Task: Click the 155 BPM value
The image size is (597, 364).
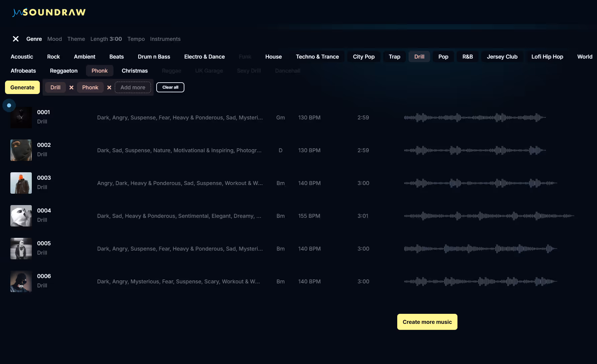Action: pos(309,216)
